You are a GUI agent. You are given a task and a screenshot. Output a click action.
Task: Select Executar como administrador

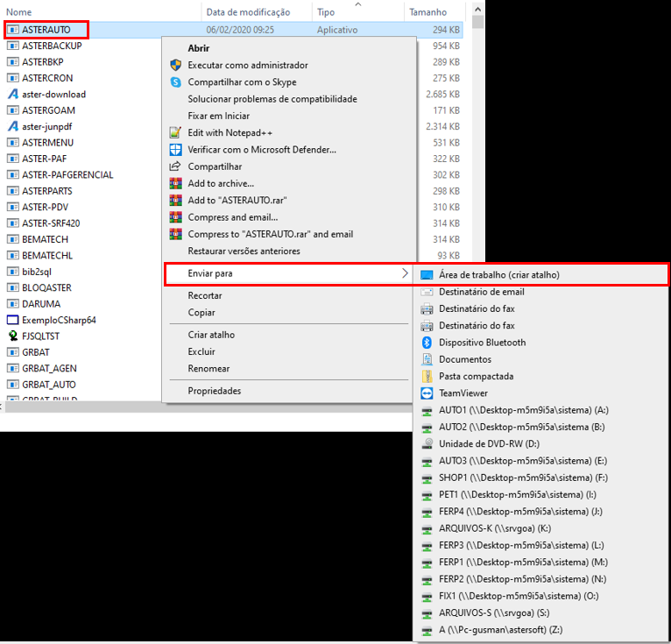tap(288, 65)
